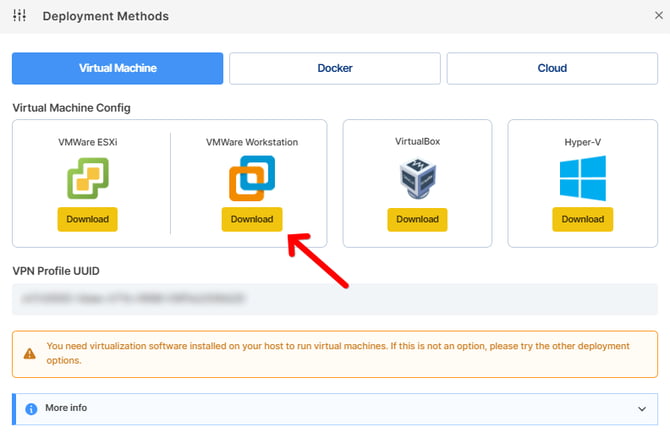This screenshot has width=670, height=438.
Task: Click the VMWare ESXi logo icon
Action: (88, 178)
